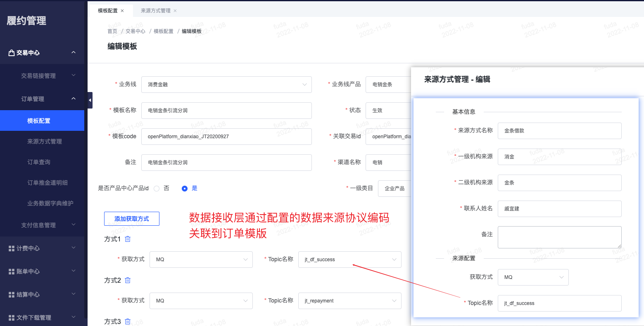Go to 首页 via breadcrumb
The width and height of the screenshot is (644, 326).
click(x=112, y=31)
